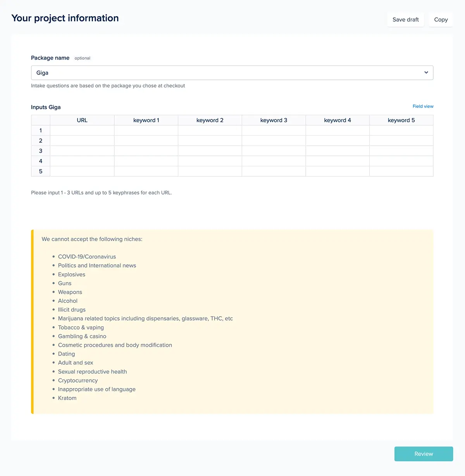Click the keyword 1 cell in row 1
Screen dimensions: 465x476
[x=146, y=130]
